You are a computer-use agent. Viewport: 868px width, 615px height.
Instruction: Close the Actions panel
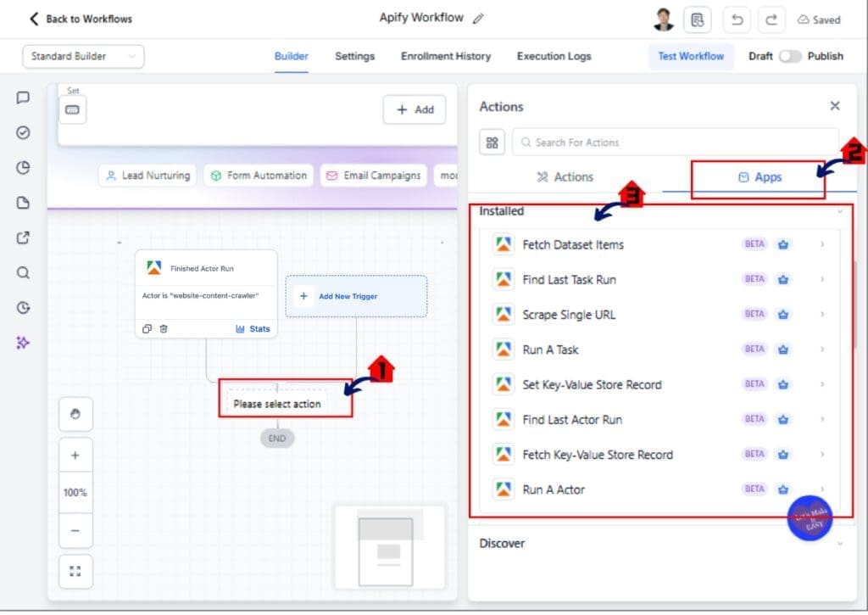(x=835, y=106)
